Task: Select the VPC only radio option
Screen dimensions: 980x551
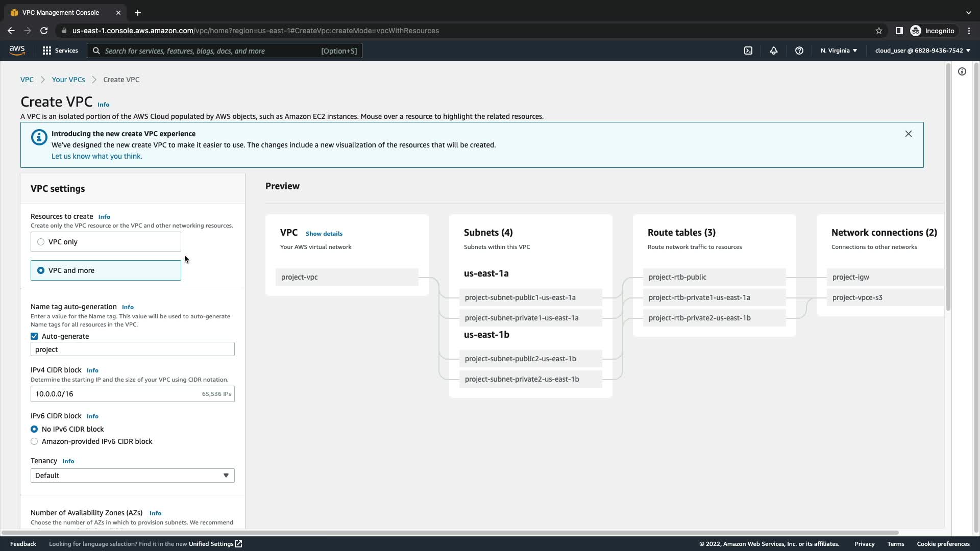Action: click(41, 242)
